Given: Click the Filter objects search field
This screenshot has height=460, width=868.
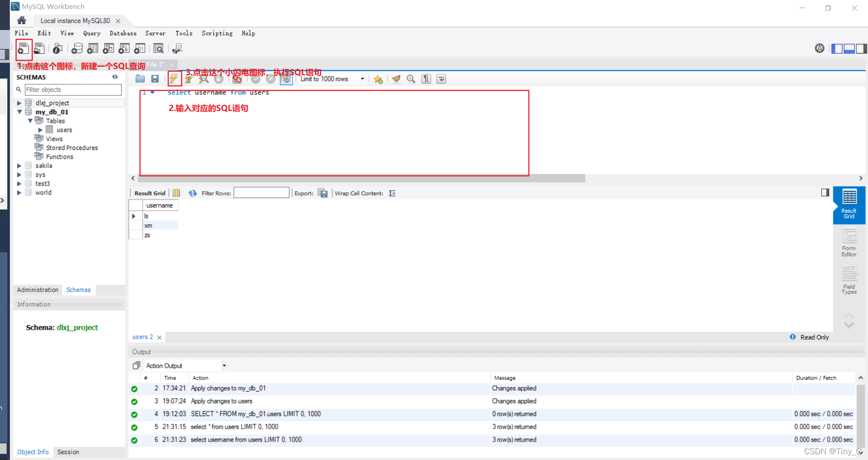Looking at the screenshot, I should click(x=73, y=89).
